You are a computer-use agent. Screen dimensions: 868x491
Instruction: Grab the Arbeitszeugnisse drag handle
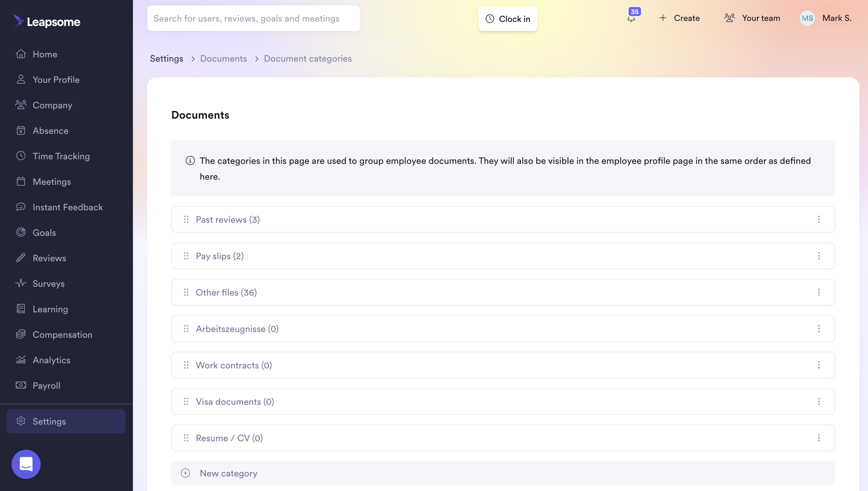pos(186,329)
